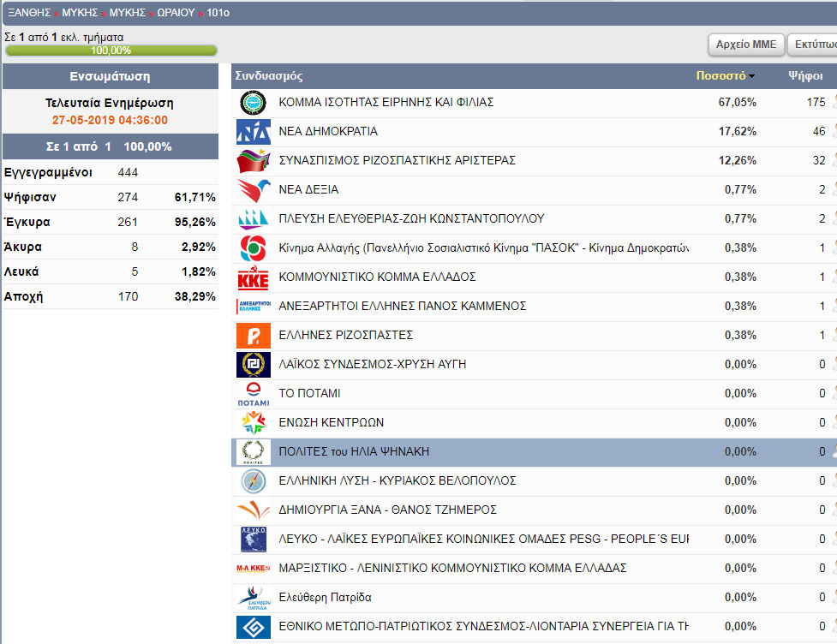This screenshot has height=644, width=837.
Task: Open candidates icon on ΝΕΑ ΔΗΜΟΚΡΑΤΙΑ row
Action: point(834,131)
